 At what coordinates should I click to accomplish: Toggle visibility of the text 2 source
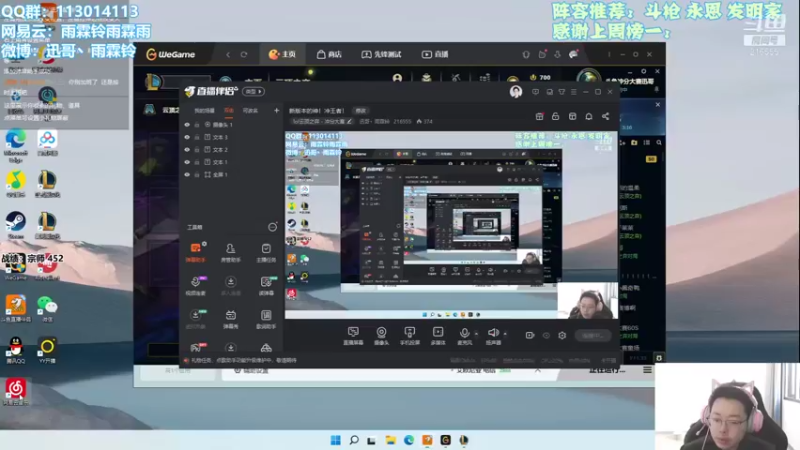click(x=187, y=150)
